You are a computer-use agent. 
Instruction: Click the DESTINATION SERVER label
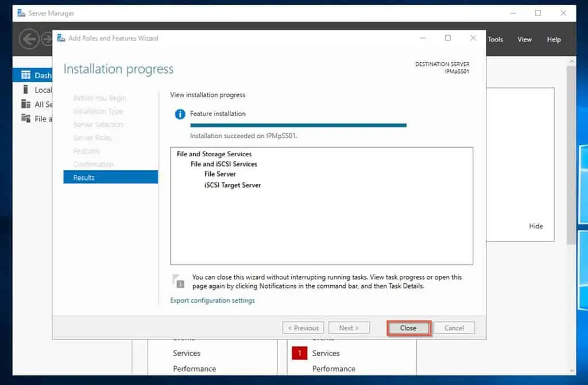[x=442, y=64]
